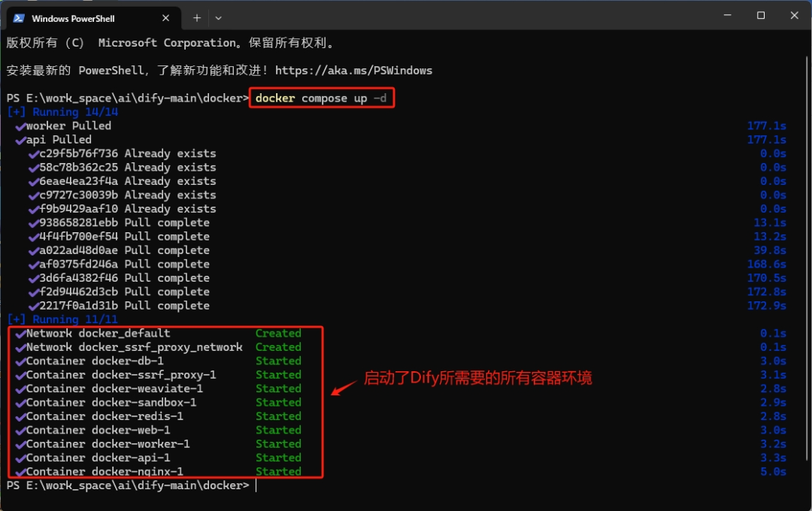Close the Windows PowerShell tab

(x=165, y=18)
